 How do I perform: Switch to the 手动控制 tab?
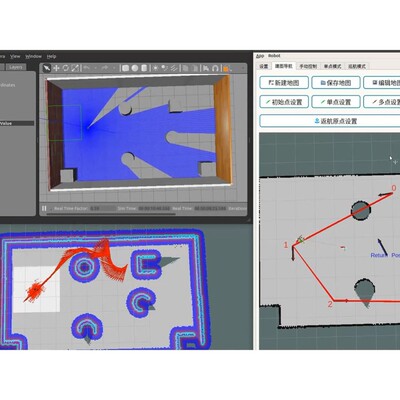(x=308, y=66)
